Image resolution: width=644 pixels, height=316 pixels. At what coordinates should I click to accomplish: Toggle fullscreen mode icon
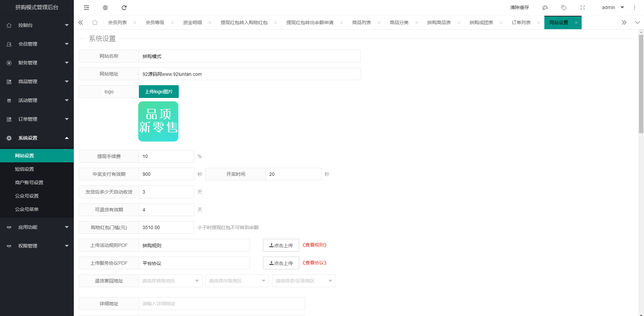pos(583,8)
